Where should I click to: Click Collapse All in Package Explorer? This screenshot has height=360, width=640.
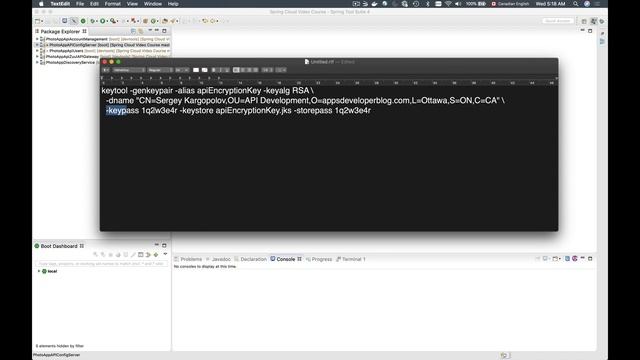pos(133,31)
